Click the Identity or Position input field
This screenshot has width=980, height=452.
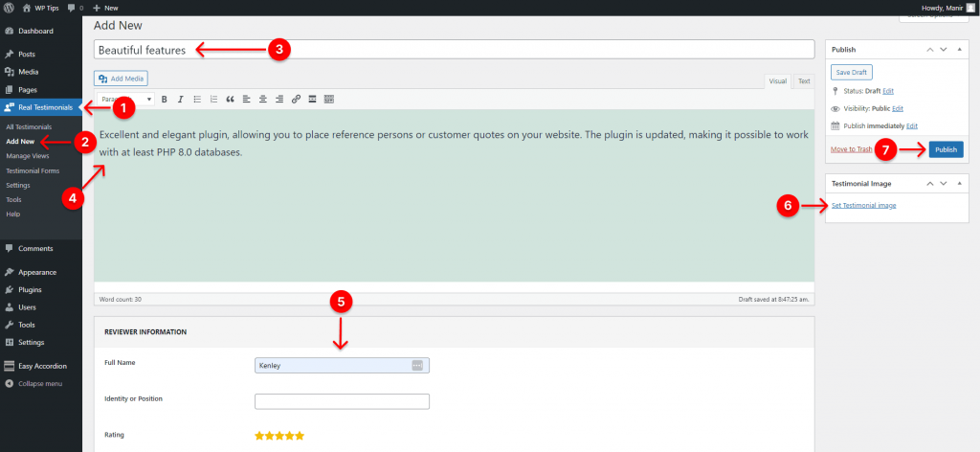point(342,401)
